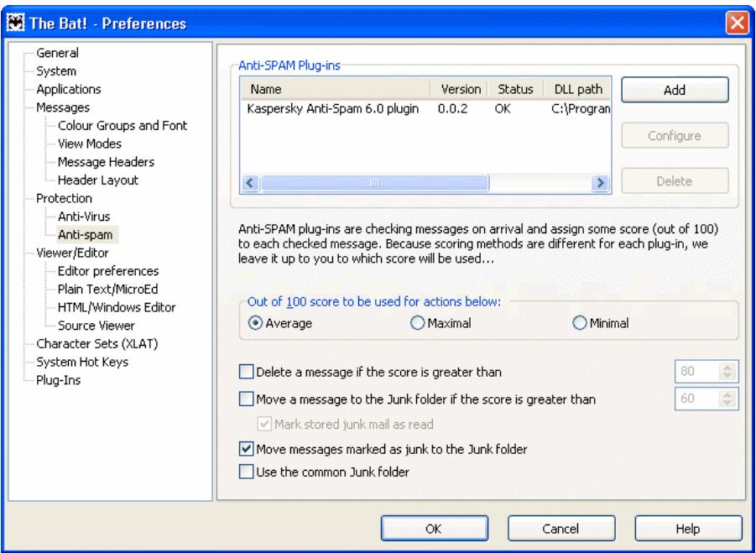Image resolution: width=756 pixels, height=553 pixels.
Task: Open Anti-Virus settings page
Action: tap(84, 217)
